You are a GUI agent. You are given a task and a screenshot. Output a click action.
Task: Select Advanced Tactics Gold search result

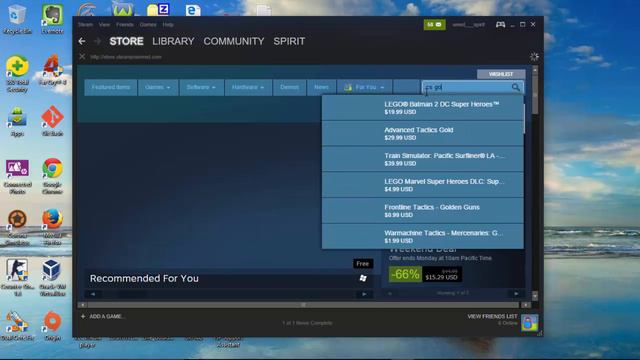pos(422,133)
